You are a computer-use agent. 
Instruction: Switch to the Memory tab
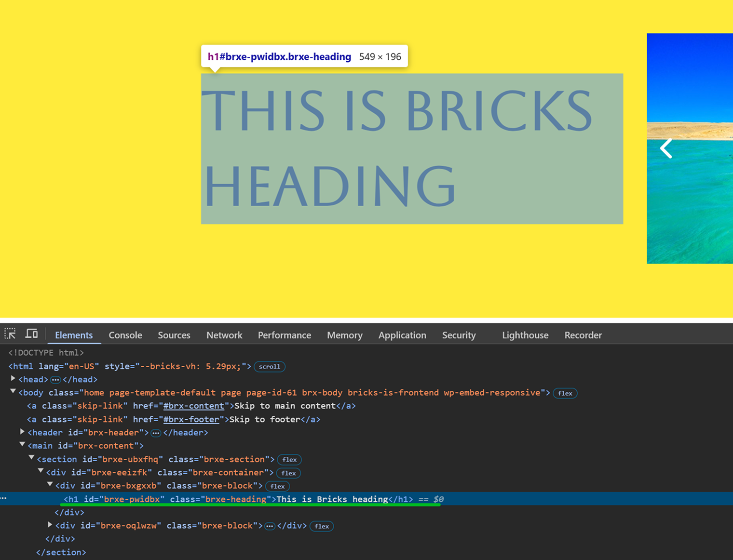(x=345, y=335)
